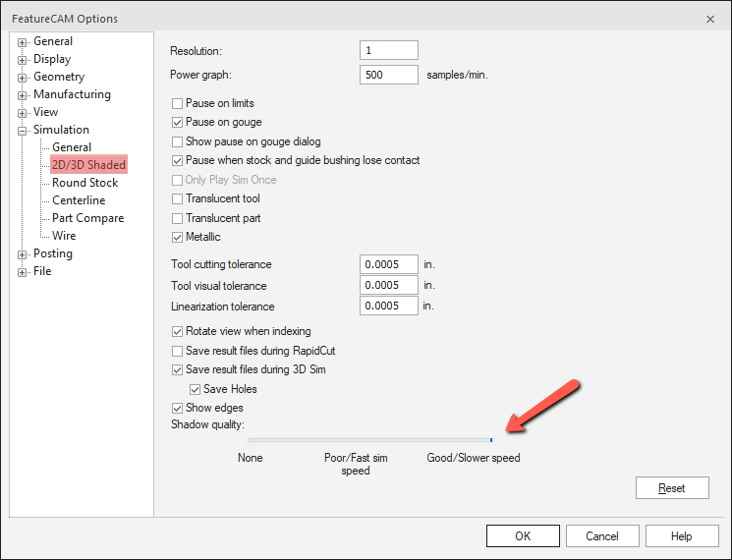
Task: Uncheck Pause on gouge
Action: tap(177, 122)
